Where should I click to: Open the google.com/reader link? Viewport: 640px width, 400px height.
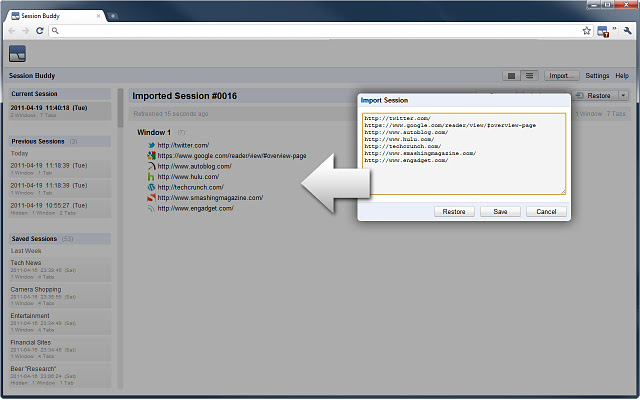[232, 156]
